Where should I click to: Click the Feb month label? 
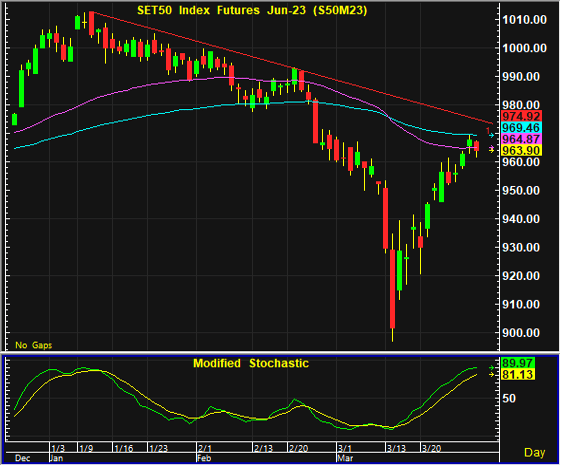[204, 458]
